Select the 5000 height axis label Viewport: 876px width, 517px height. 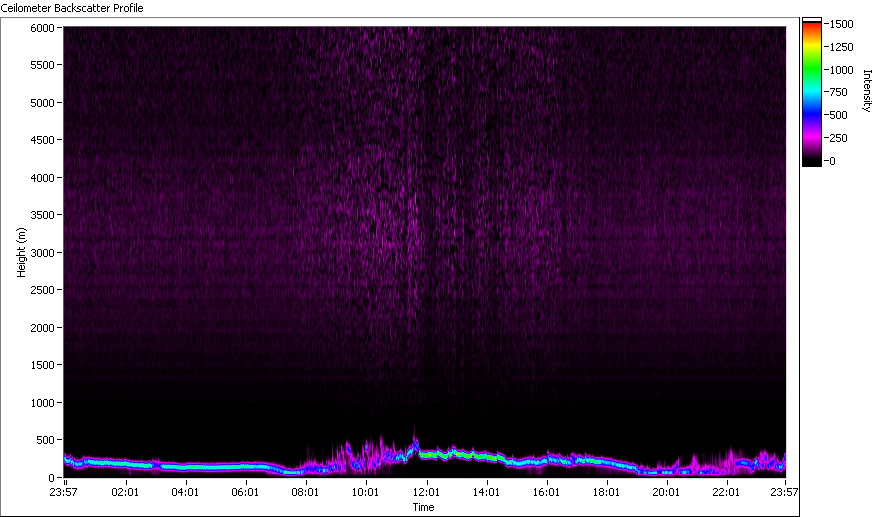[42, 103]
